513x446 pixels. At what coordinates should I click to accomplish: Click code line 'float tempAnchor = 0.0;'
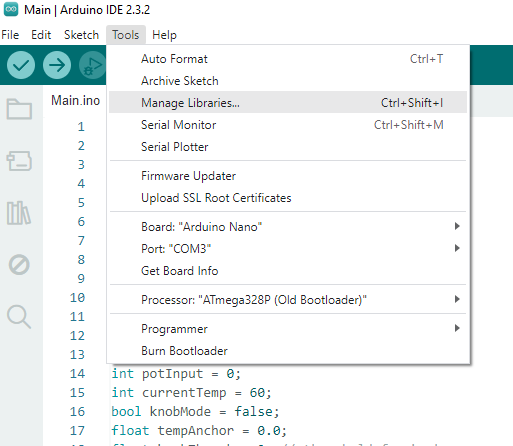[x=199, y=431]
